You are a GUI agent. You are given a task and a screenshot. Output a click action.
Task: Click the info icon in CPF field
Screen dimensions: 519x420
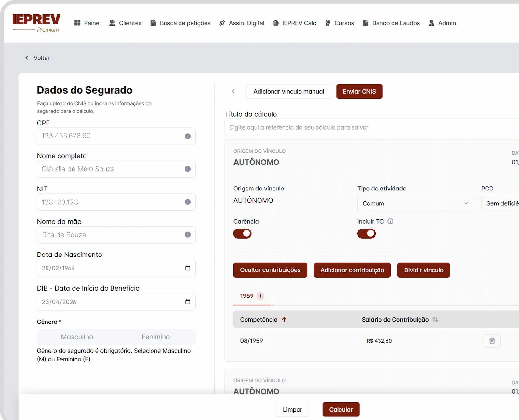pos(188,136)
